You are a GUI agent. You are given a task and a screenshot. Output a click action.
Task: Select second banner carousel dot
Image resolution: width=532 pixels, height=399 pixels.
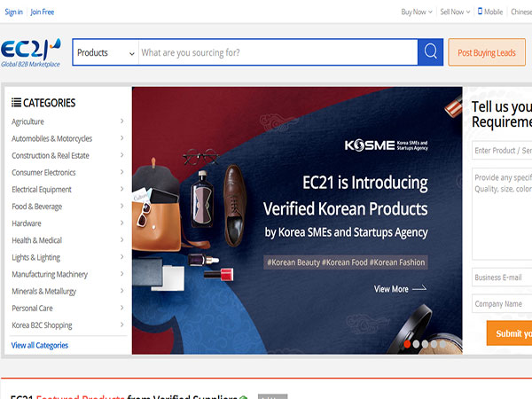coord(416,344)
